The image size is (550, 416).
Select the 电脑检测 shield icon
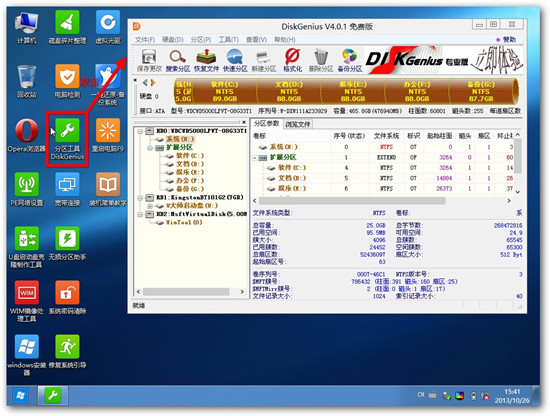click(67, 81)
